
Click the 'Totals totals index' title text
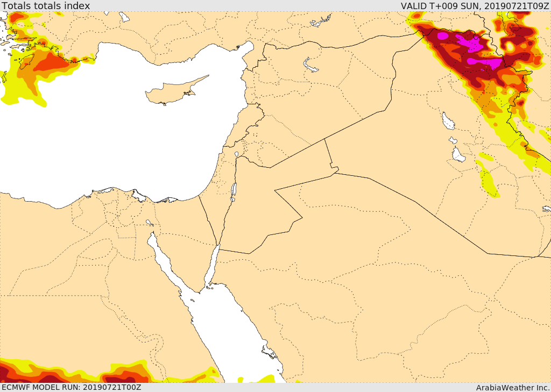pos(46,5)
